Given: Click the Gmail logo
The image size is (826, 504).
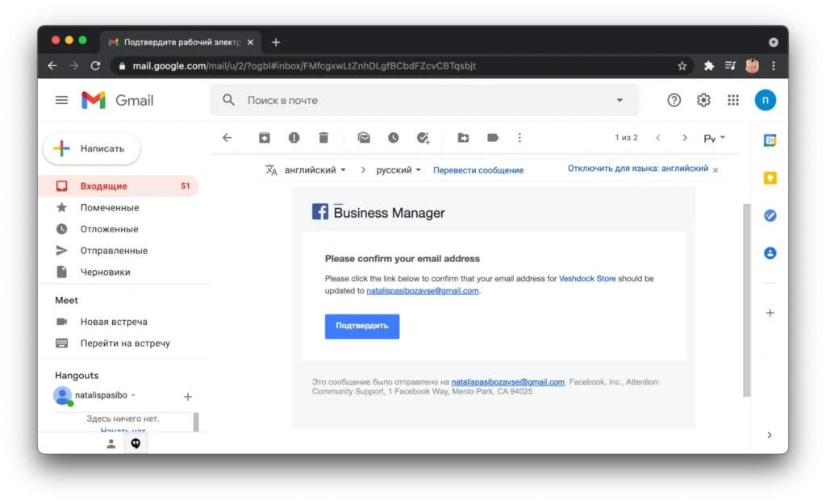Looking at the screenshot, I should (118, 100).
